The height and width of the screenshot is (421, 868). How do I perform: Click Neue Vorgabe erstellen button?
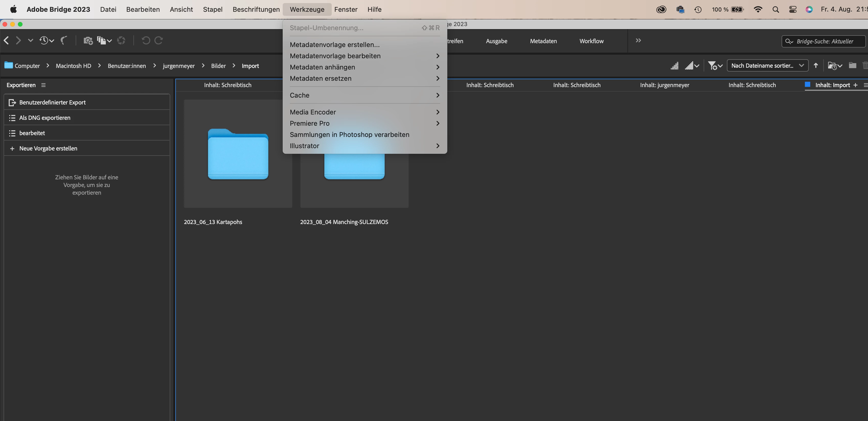click(48, 148)
